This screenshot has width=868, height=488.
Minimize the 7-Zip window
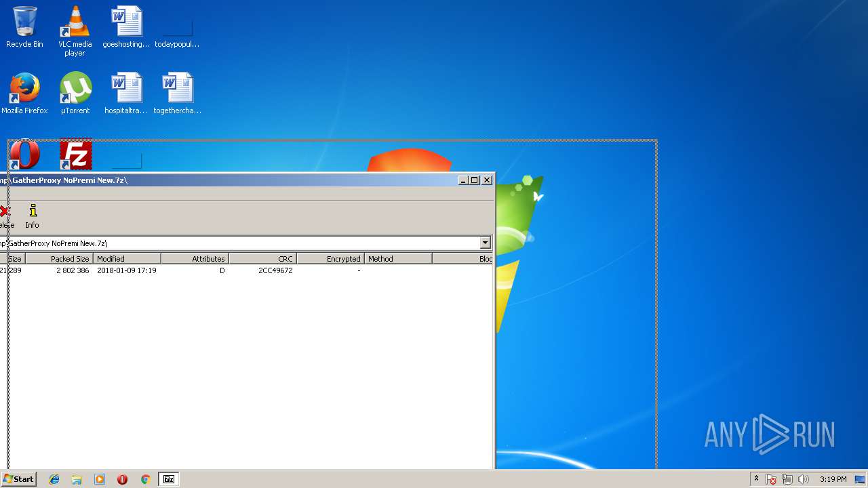click(x=464, y=180)
